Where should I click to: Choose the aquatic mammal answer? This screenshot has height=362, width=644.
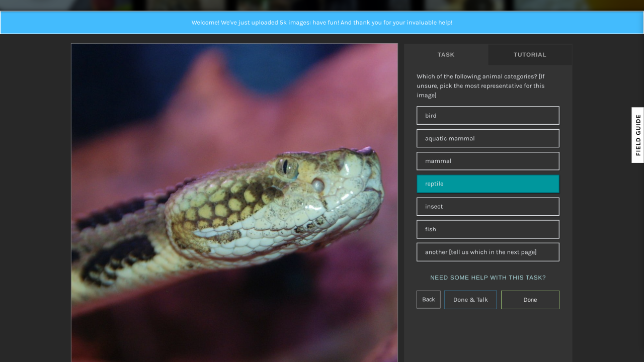click(x=488, y=138)
